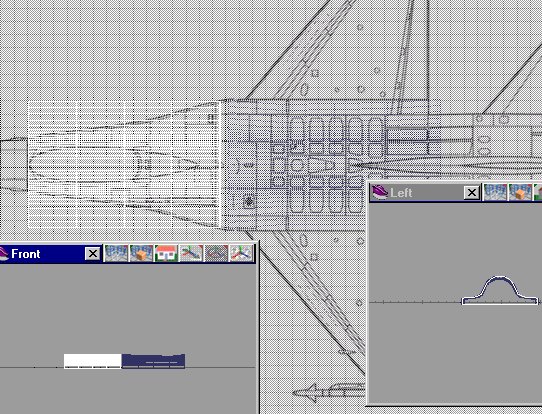This screenshot has width=542, height=414.
Task: Click the dome-shaped profile in Left view
Action: click(500, 290)
